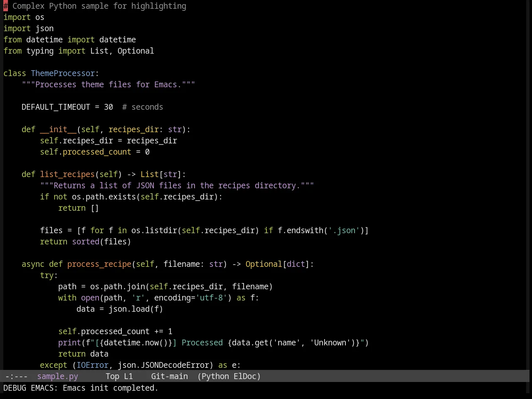532x399 pixels.
Task: Click the -:--- buffer status flags
Action: (16, 376)
